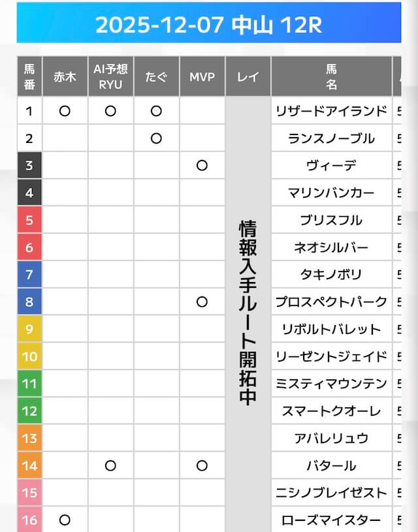
Task: Click the MVP circle in row 14
Action: [202, 465]
